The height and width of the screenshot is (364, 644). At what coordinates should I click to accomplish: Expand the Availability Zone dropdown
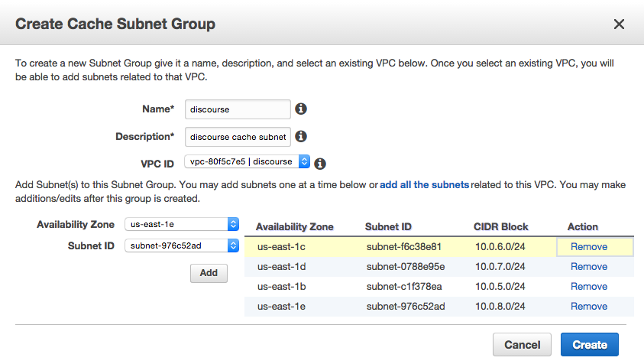click(182, 224)
